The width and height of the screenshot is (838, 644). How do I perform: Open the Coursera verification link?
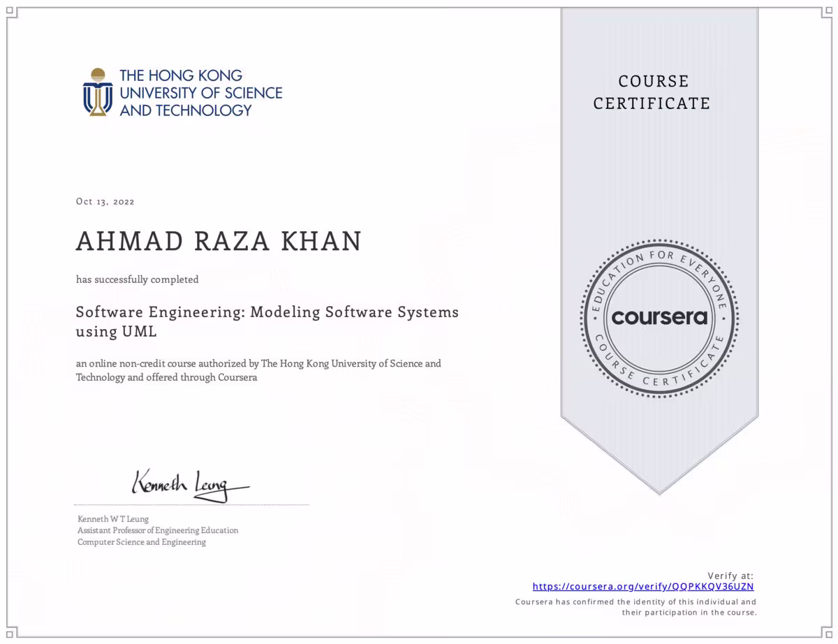tap(643, 586)
